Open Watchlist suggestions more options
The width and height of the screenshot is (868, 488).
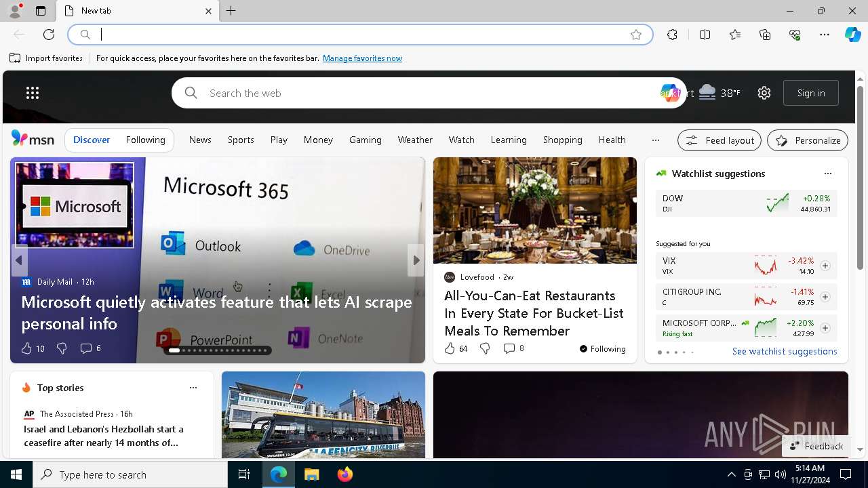click(x=828, y=174)
